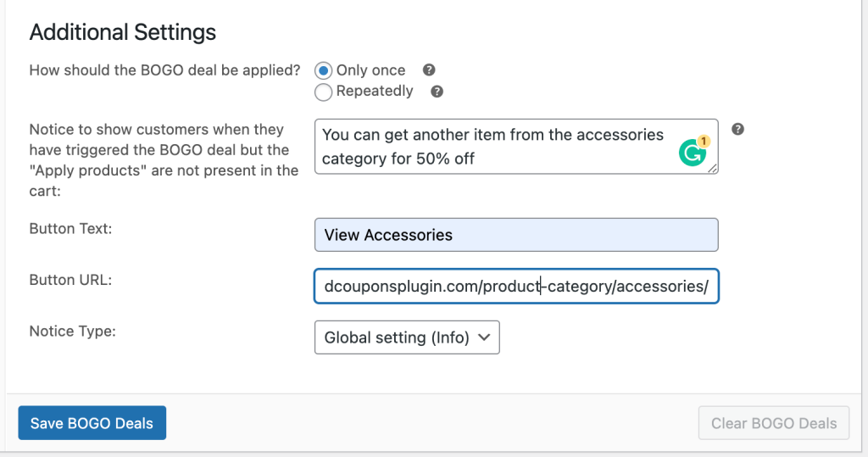Focus the Button Text field with View Accessories
The image size is (868, 457).
pos(516,235)
